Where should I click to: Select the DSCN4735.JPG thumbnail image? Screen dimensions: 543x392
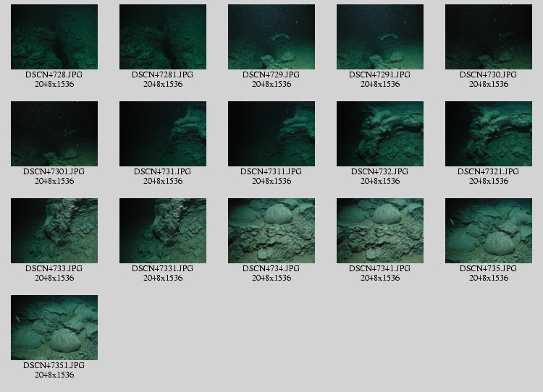[x=489, y=231]
